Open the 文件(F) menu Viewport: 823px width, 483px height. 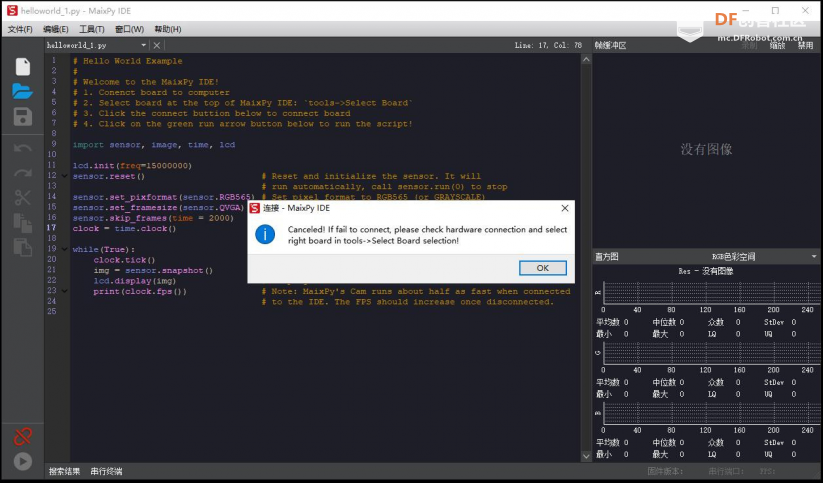click(x=20, y=29)
